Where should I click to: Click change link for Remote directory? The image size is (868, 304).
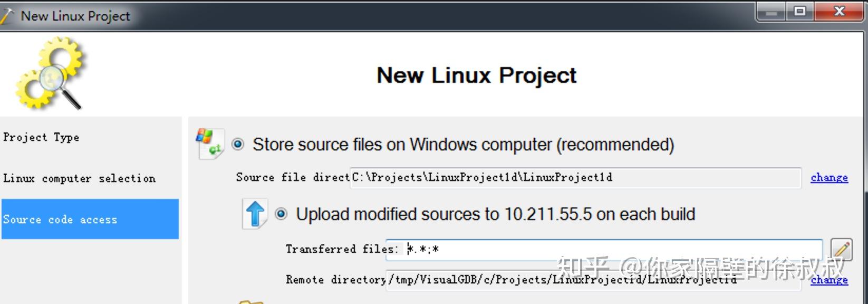click(x=829, y=280)
